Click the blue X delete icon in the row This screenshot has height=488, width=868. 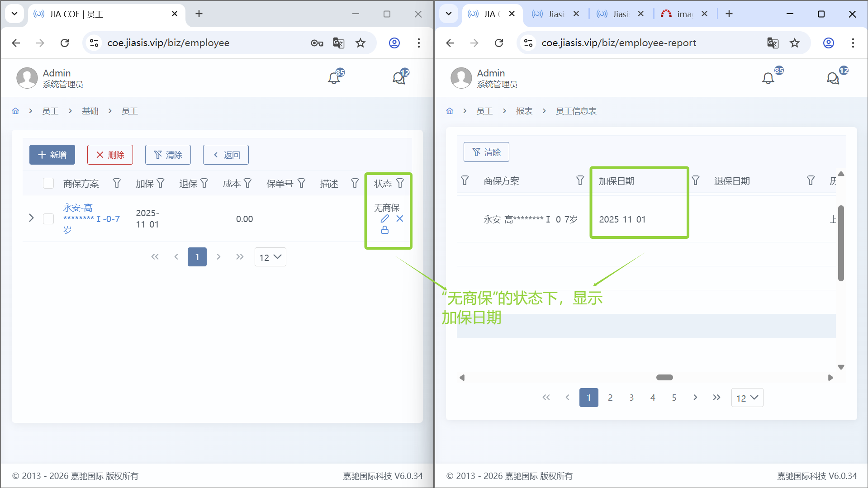coord(400,219)
